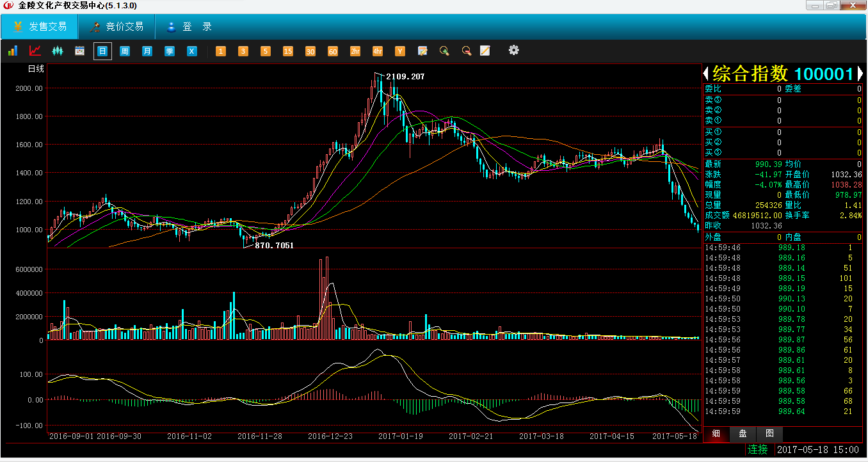Screen dimensions: 868x462
Task: Select the candlestick chart icon
Action: [58, 51]
